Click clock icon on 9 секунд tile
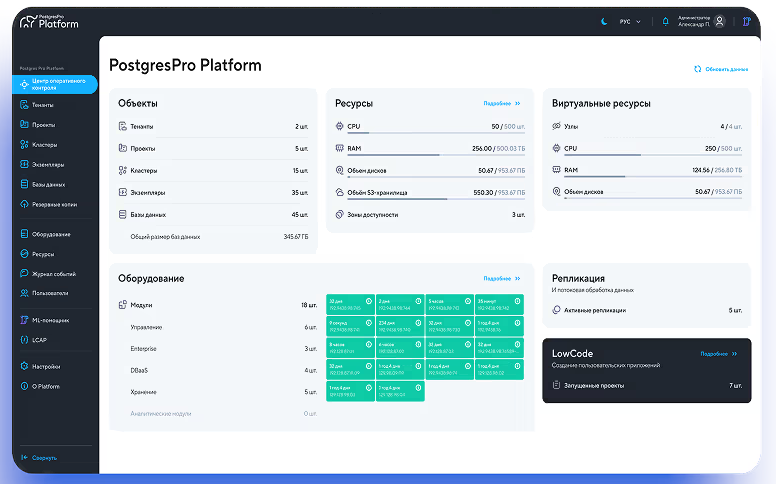The image size is (776, 484). (x=369, y=323)
